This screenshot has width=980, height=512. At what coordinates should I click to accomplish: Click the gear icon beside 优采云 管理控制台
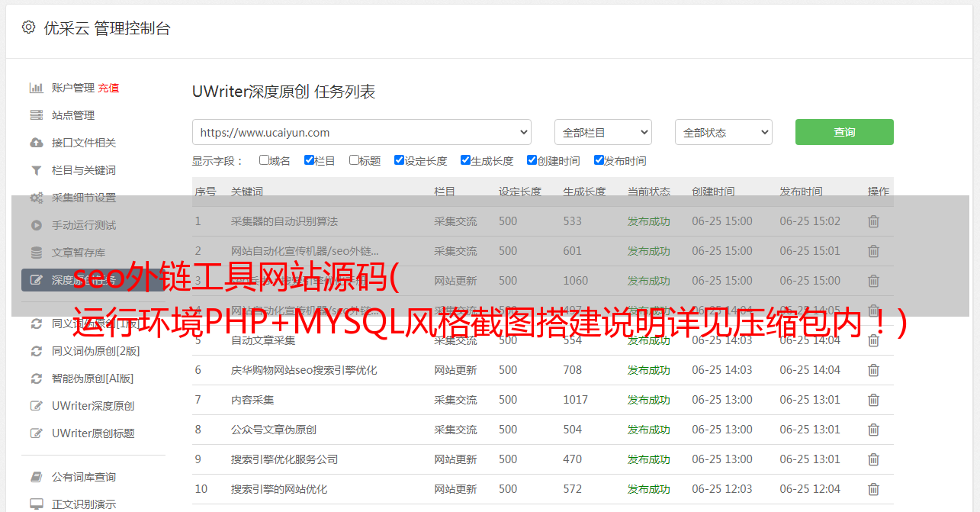[x=28, y=27]
